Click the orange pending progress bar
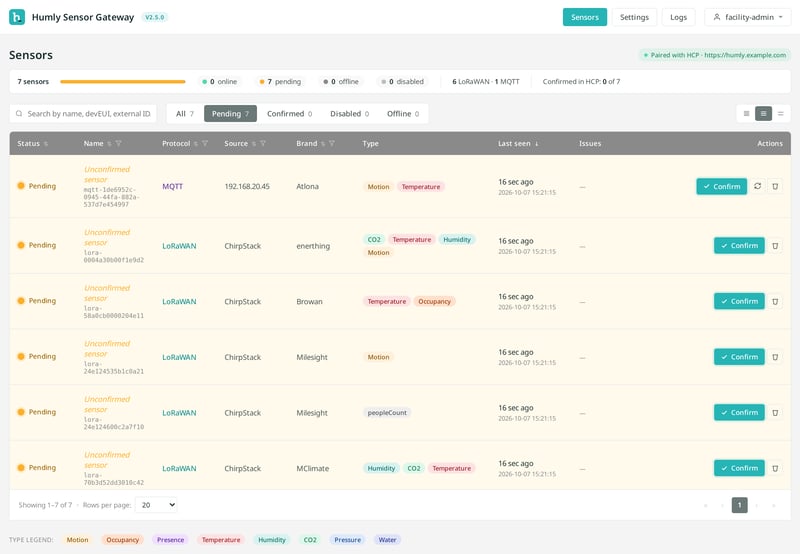This screenshot has height=554, width=800. pos(122,82)
